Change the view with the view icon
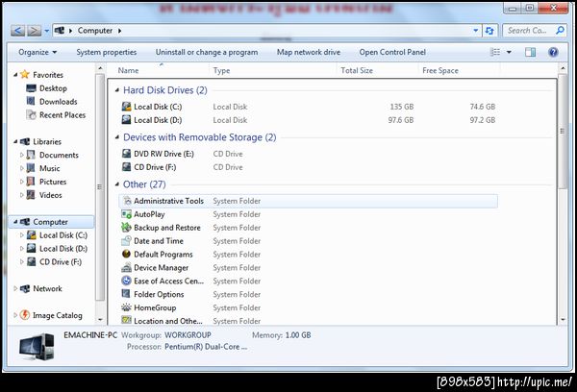577x392 pixels. click(x=495, y=52)
